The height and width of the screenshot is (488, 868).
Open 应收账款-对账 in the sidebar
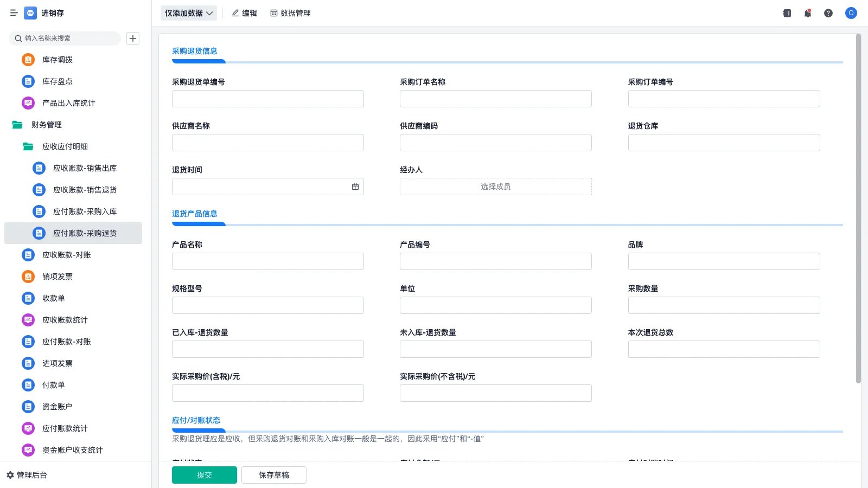73,255
